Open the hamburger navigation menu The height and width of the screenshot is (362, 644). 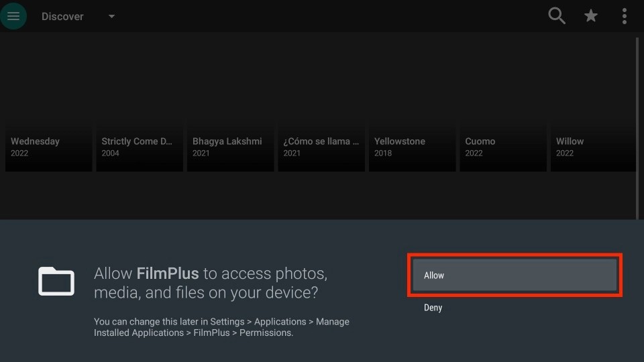pyautogui.click(x=13, y=16)
